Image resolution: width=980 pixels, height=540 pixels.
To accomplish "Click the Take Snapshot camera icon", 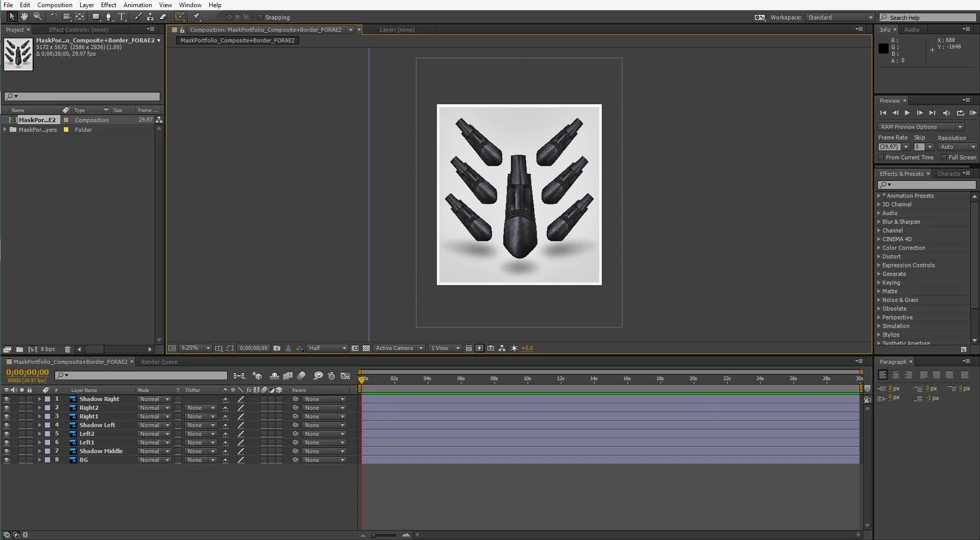I will tap(277, 348).
